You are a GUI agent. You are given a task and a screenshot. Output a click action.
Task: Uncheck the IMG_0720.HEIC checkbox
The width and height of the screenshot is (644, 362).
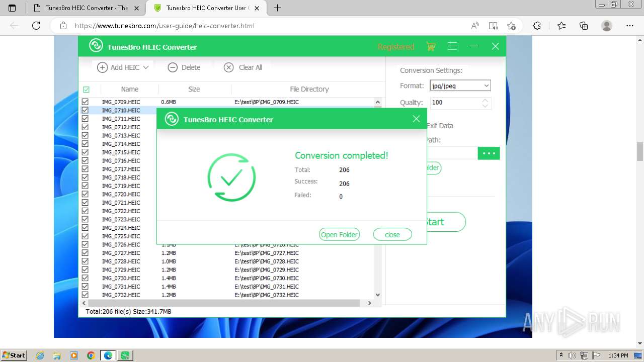[x=85, y=194]
